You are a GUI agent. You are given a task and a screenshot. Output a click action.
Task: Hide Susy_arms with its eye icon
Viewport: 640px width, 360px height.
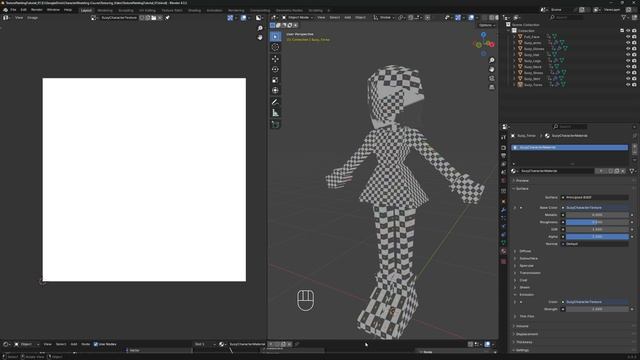(628, 43)
